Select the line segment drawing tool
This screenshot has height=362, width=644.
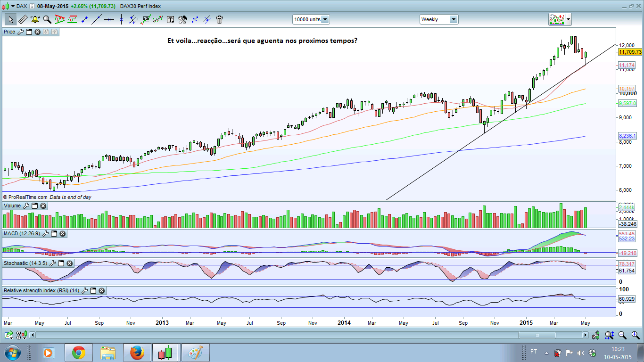[x=85, y=19]
